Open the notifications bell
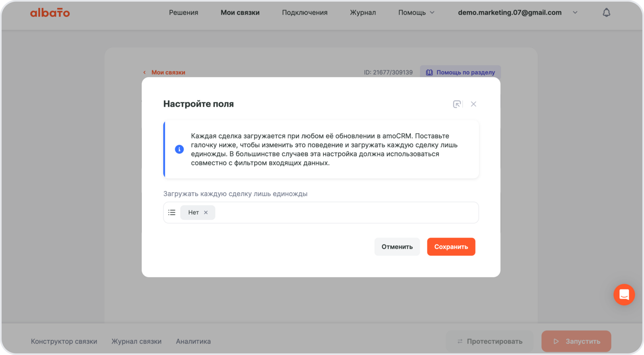Viewport: 644px width, 355px height. 606,13
